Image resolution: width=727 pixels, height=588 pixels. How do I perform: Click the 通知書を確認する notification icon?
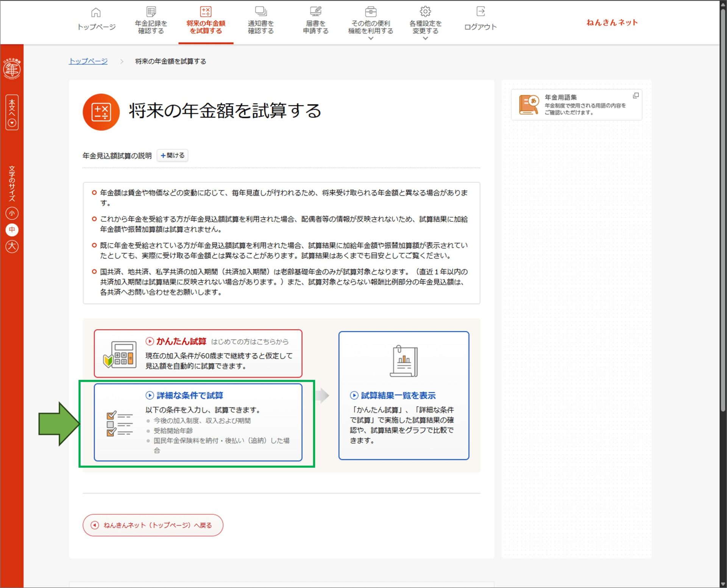pos(261,12)
